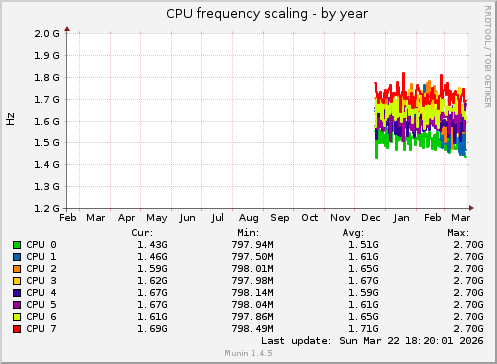Image resolution: width=497 pixels, height=364 pixels.
Task: Click the 'CPU 7' legend label
Action: pos(41,329)
